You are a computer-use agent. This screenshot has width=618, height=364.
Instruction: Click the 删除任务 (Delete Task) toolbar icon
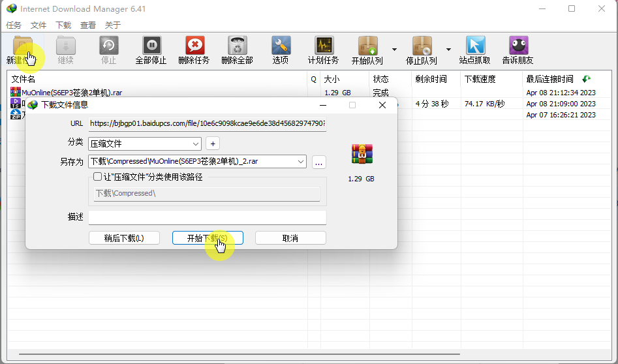click(x=194, y=46)
